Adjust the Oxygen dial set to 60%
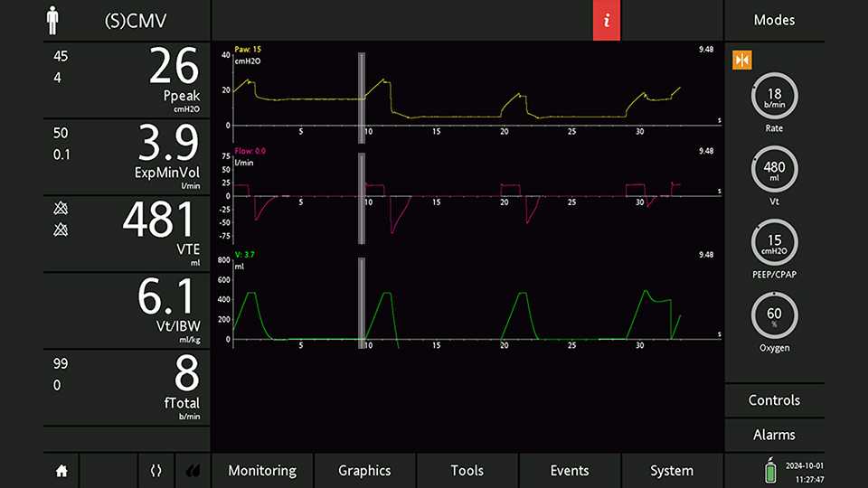Screen dimensions: 868x488 [x=774, y=315]
